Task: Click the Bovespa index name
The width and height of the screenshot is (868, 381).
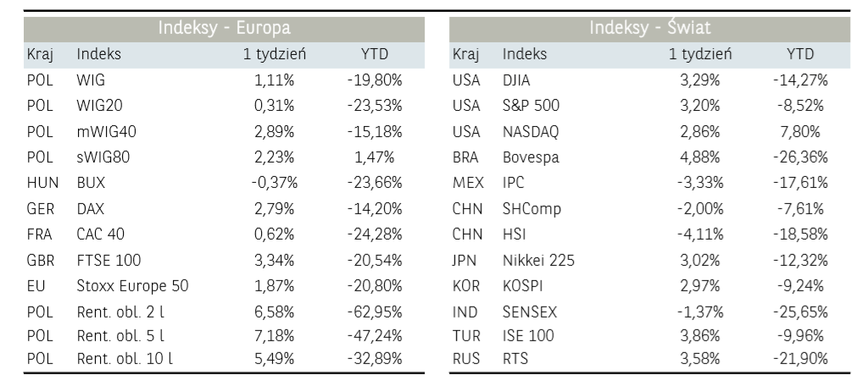Action: (531, 157)
